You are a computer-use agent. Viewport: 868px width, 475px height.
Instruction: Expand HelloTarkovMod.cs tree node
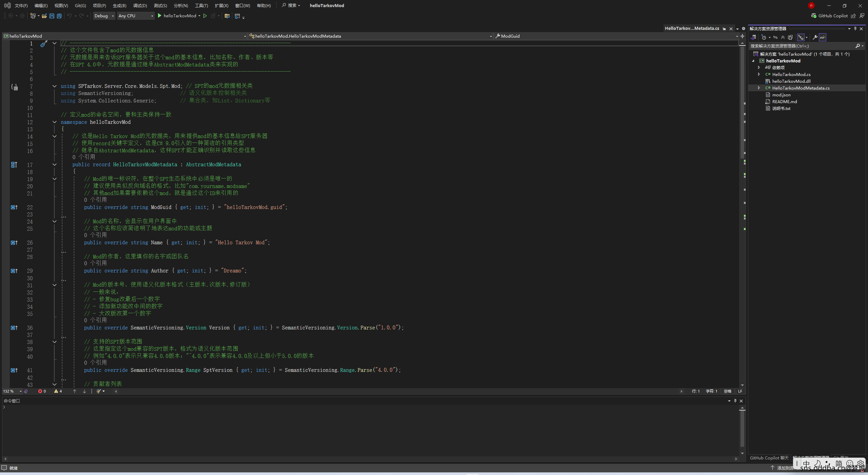click(x=759, y=74)
